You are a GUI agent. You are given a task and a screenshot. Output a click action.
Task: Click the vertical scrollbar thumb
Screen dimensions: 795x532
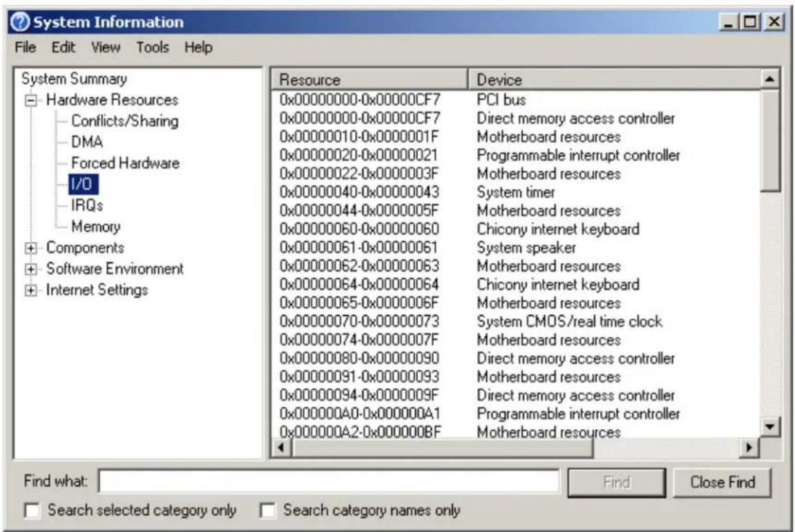pyautogui.click(x=770, y=141)
